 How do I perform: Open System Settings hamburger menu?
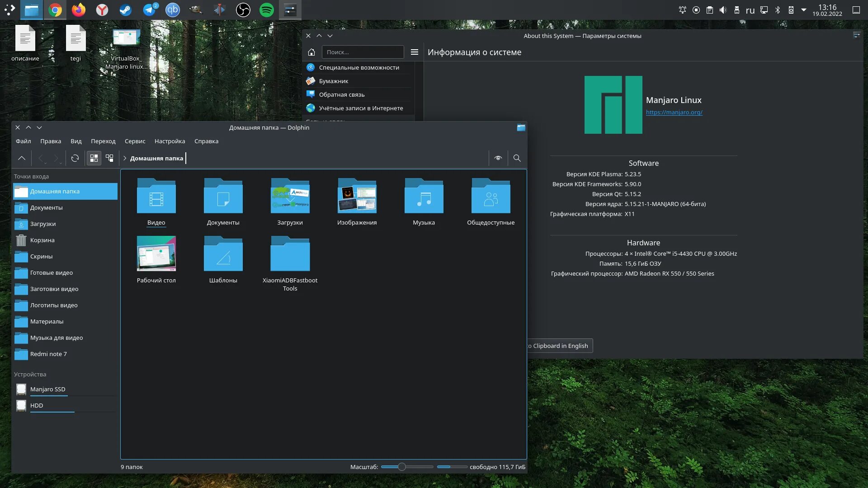coord(414,52)
